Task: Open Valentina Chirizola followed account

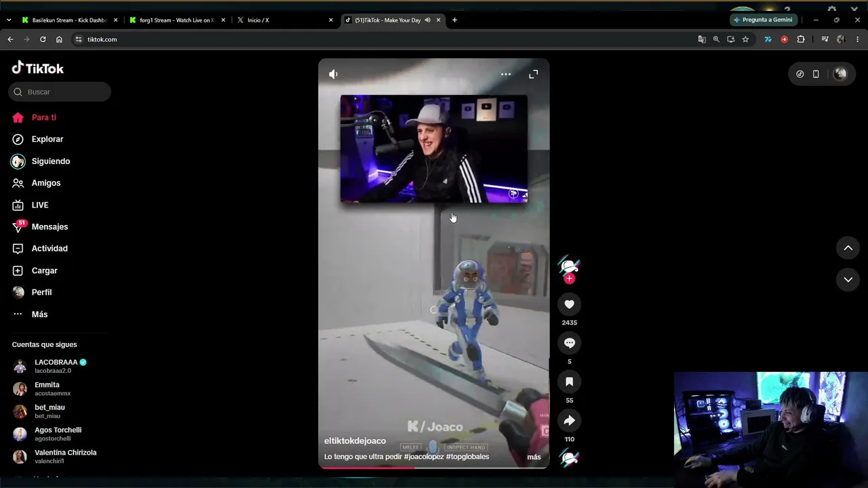Action: [55, 456]
